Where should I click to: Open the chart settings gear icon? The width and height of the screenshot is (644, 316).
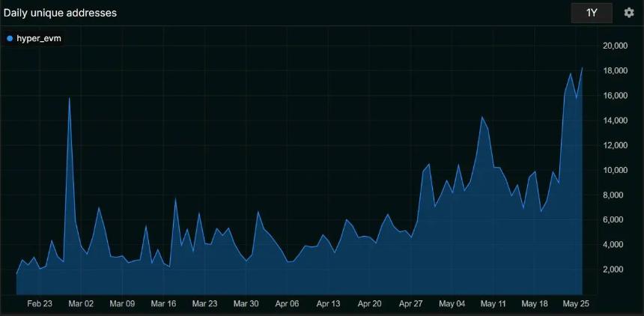(x=628, y=13)
